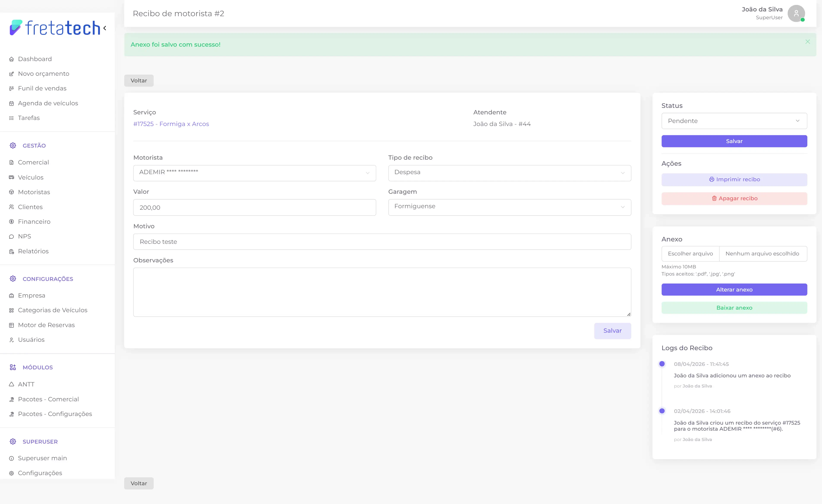Click the user avatar icon at top right
This screenshot has height=504, width=822.
pyautogui.click(x=796, y=13)
